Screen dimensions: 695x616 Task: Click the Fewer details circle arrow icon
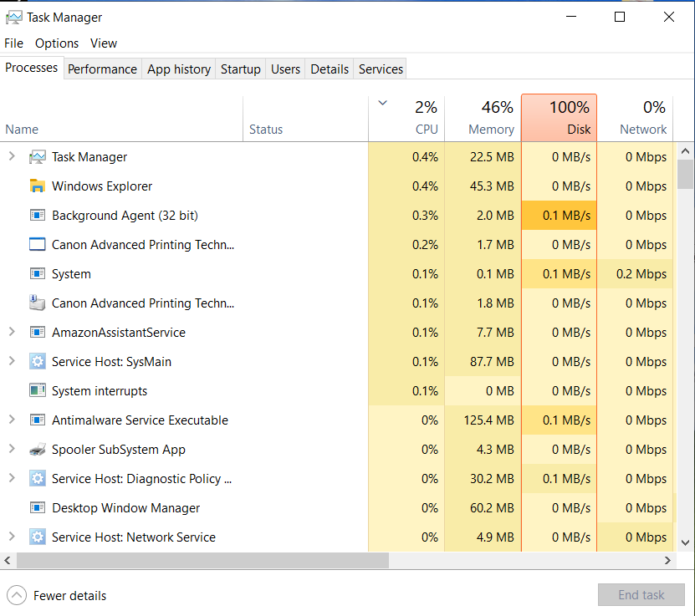point(17,596)
